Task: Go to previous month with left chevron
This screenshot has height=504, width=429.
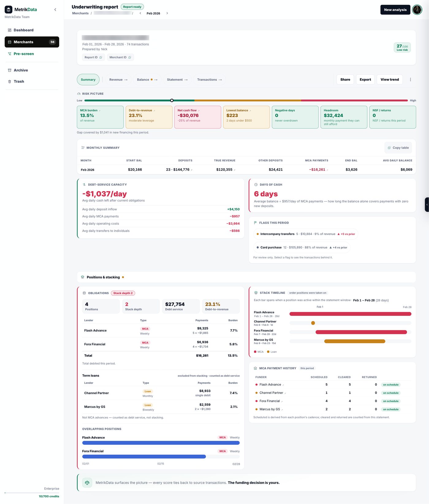Action: tap(140, 13)
